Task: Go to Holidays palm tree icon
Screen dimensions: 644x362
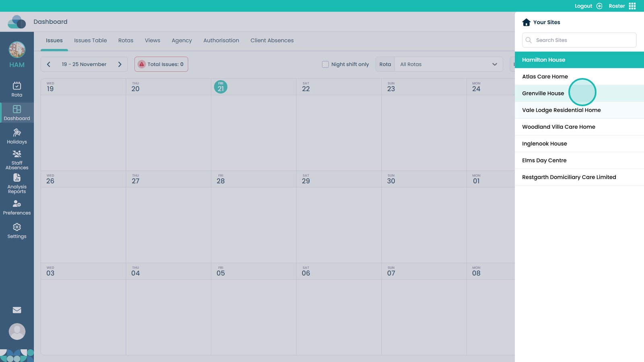Action: pos(17,132)
